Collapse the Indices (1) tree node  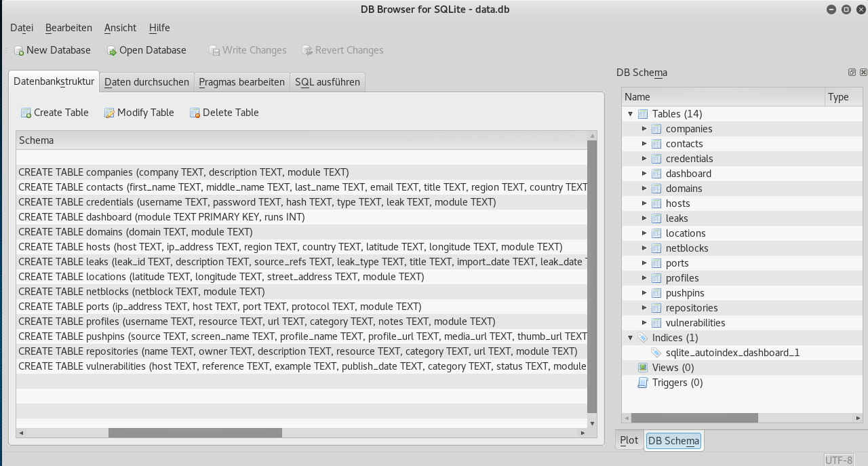tap(631, 338)
